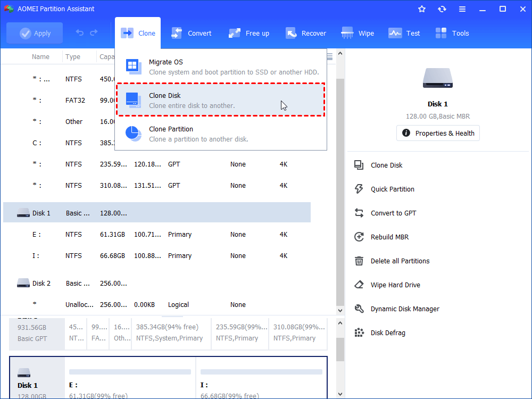532x399 pixels.
Task: Click the column settings icon right of list header
Action: point(330,57)
